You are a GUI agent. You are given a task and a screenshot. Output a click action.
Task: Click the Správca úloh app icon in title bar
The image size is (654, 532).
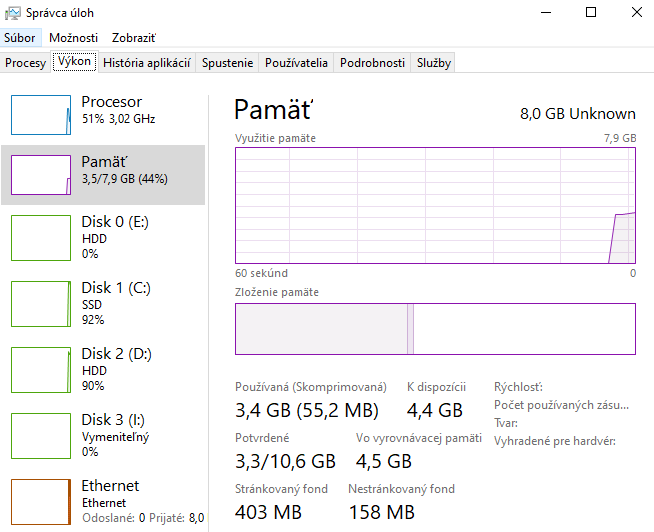[x=11, y=13]
